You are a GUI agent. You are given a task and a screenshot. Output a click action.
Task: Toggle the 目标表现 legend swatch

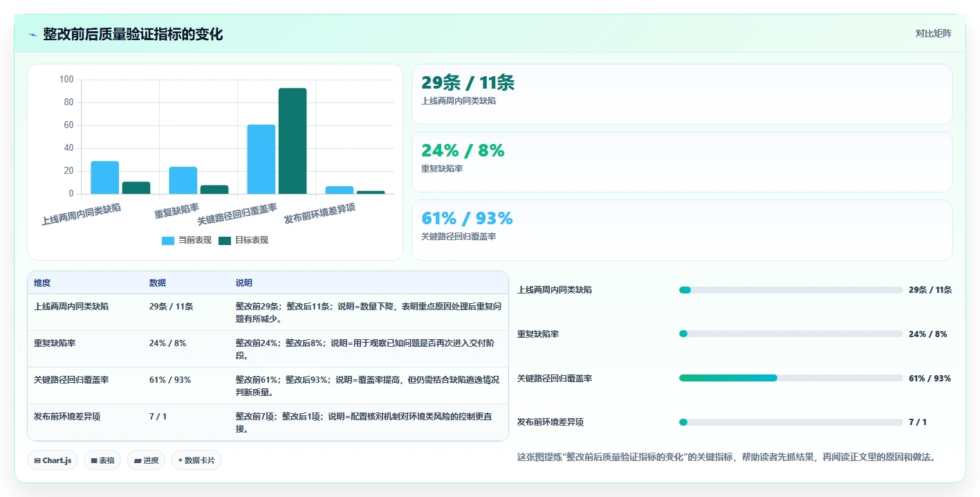coord(225,240)
